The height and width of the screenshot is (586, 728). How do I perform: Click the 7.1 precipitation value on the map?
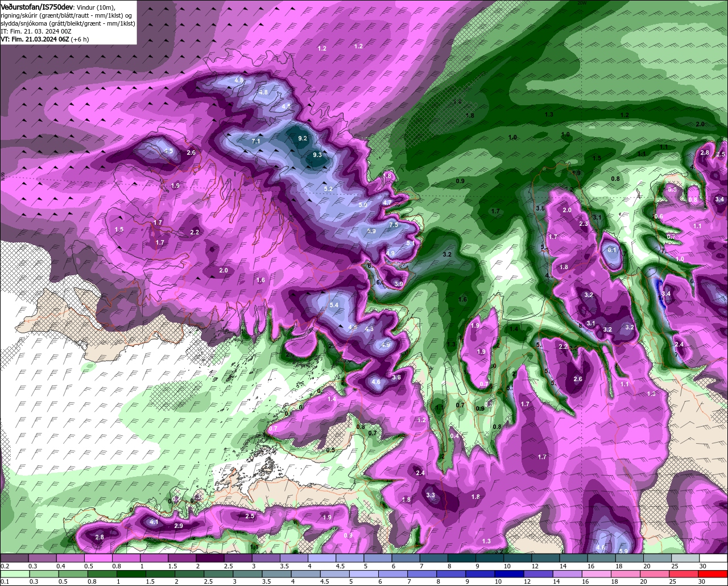pyautogui.click(x=256, y=141)
